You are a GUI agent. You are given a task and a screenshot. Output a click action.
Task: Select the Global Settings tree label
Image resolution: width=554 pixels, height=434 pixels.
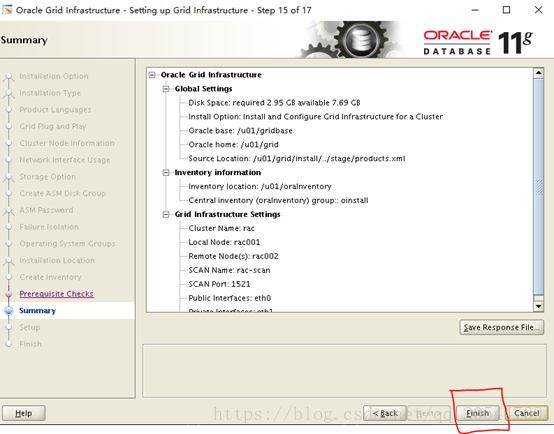tap(203, 89)
